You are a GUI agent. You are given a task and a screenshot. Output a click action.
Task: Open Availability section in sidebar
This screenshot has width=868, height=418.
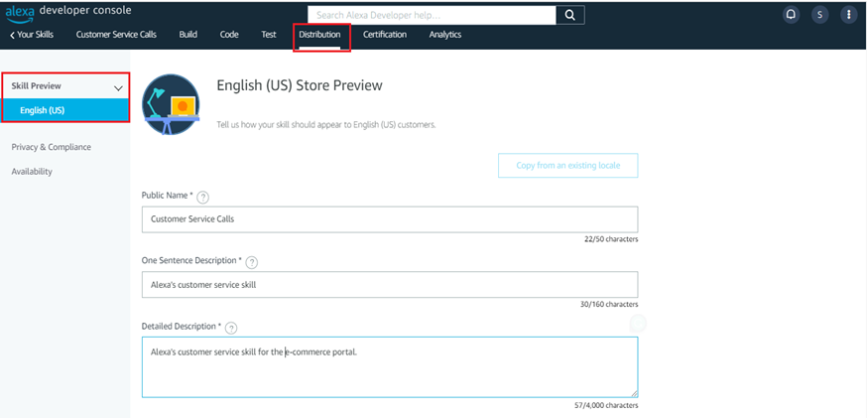[32, 172]
